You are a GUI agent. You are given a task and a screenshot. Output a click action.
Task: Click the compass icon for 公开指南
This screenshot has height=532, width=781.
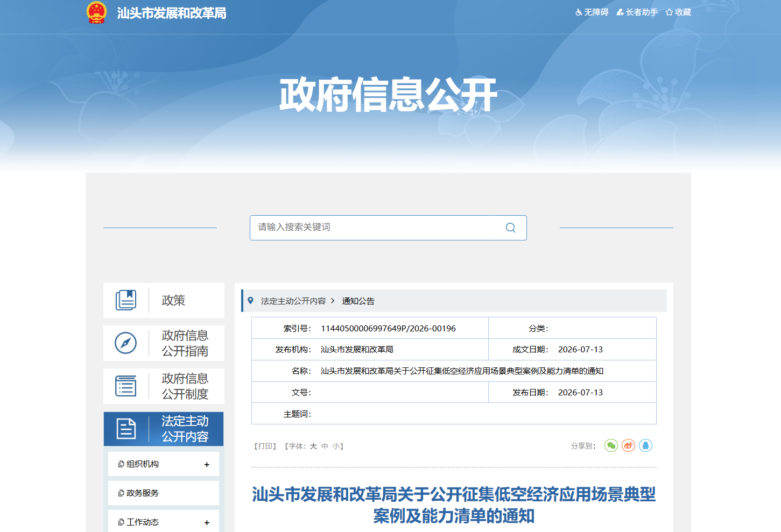pos(126,343)
